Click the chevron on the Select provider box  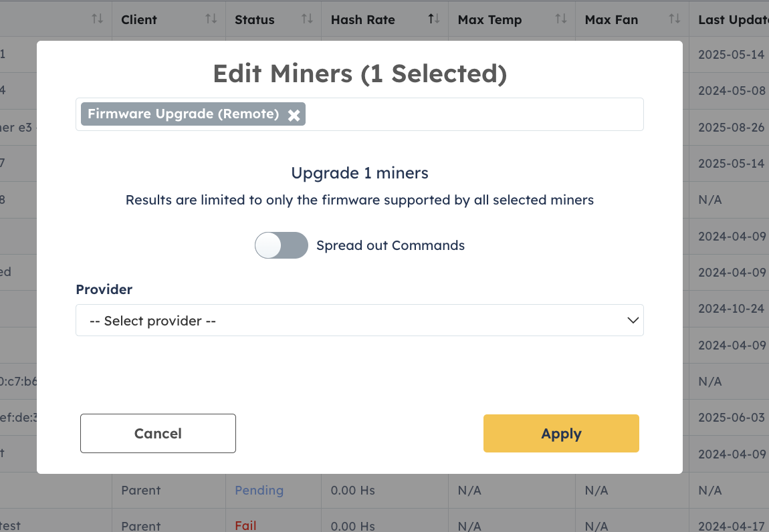click(x=633, y=320)
